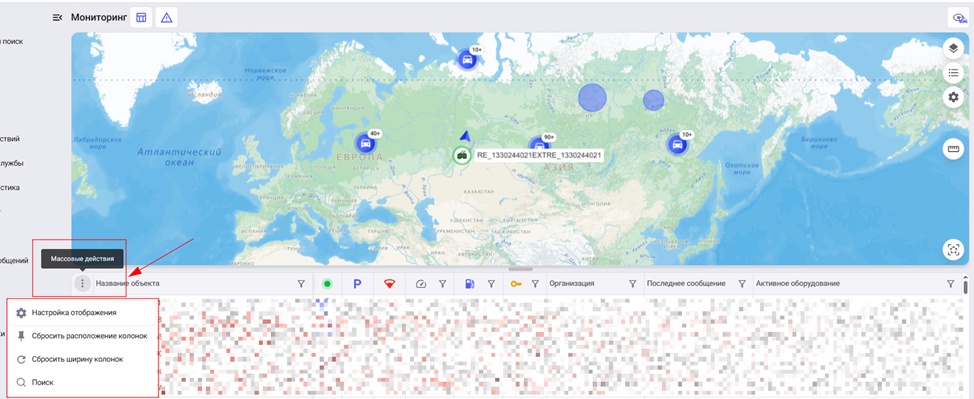974x399 pixels.
Task: Open the warning triangle alerts button
Action: (166, 17)
